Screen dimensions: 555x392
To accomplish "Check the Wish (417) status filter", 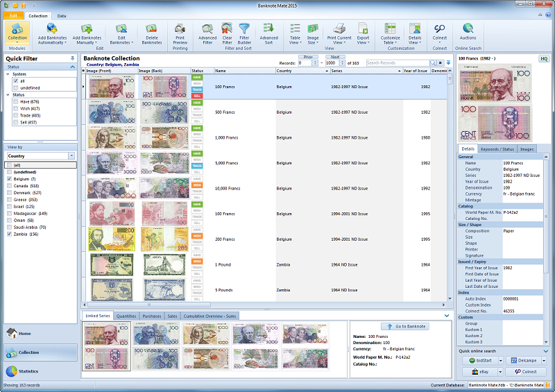I will [x=15, y=109].
